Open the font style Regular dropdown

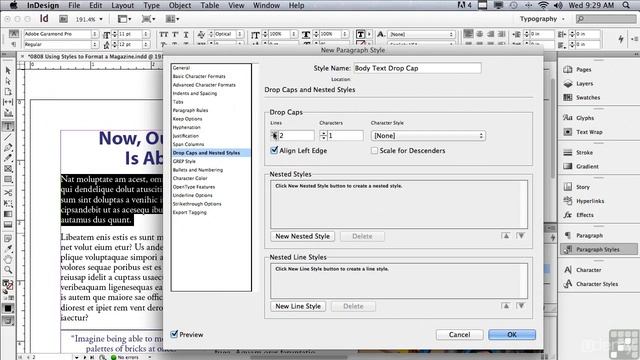click(95, 44)
